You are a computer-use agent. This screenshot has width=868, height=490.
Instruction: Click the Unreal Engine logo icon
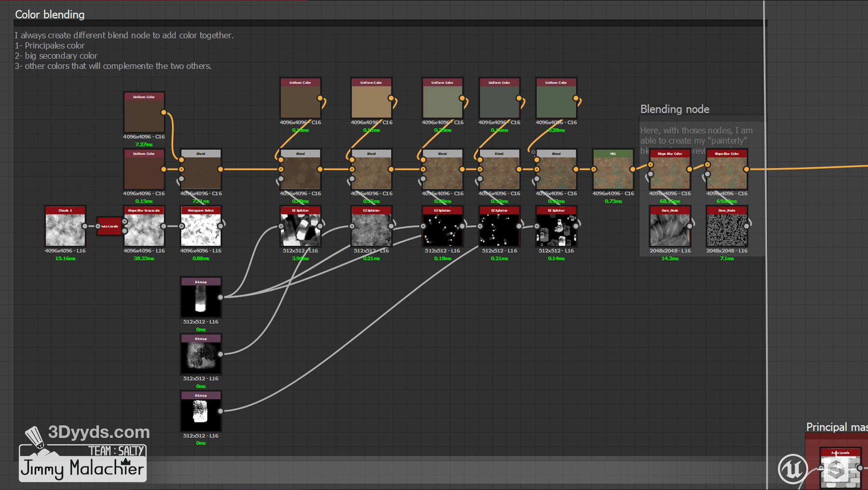(792, 468)
